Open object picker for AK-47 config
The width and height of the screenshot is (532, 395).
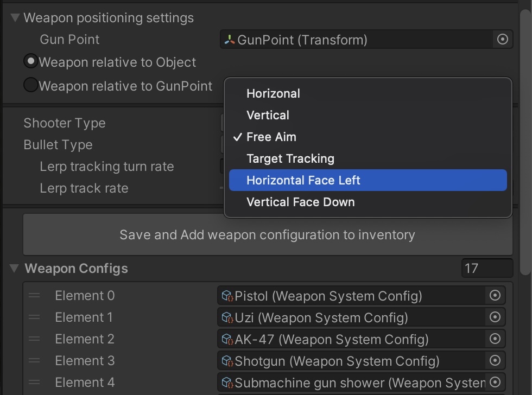(x=495, y=339)
